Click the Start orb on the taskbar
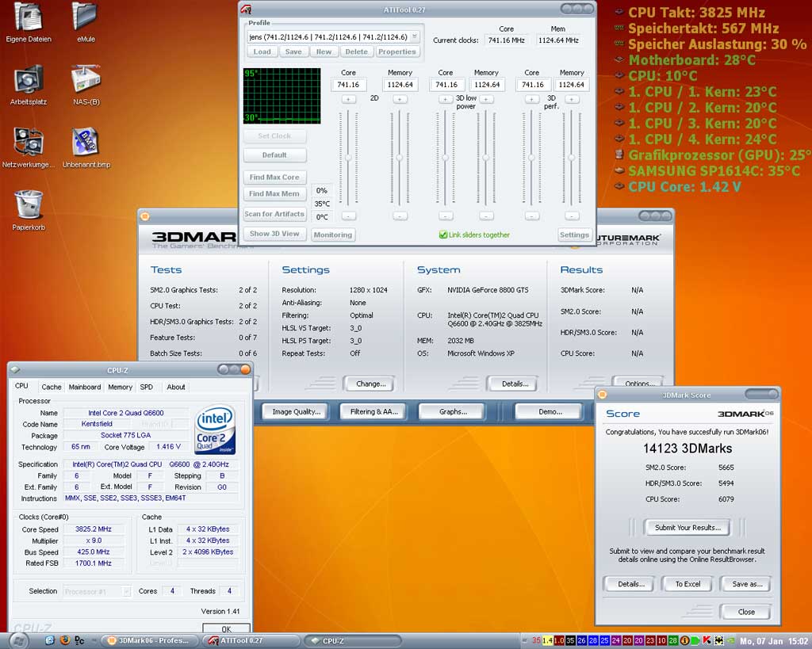 coord(18,641)
